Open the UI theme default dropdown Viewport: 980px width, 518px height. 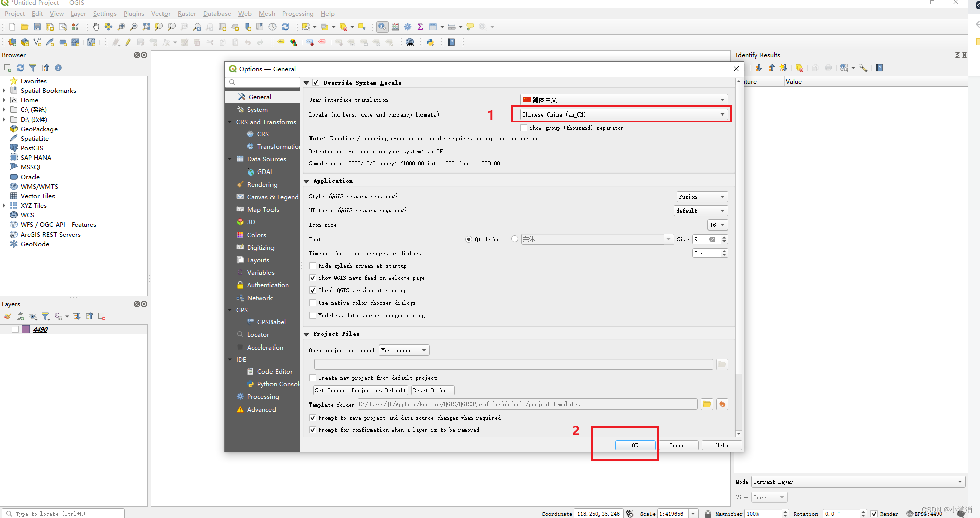[x=701, y=211]
